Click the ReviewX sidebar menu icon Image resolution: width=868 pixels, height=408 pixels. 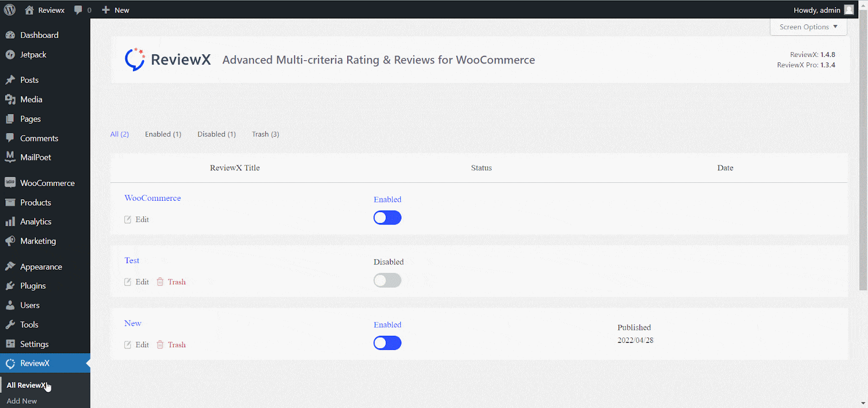pyautogui.click(x=10, y=363)
